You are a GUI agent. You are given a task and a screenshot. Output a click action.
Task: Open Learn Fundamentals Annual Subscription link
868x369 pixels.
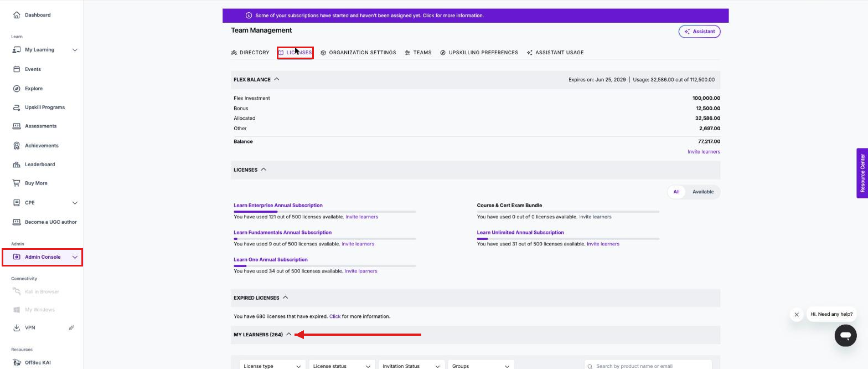point(282,233)
